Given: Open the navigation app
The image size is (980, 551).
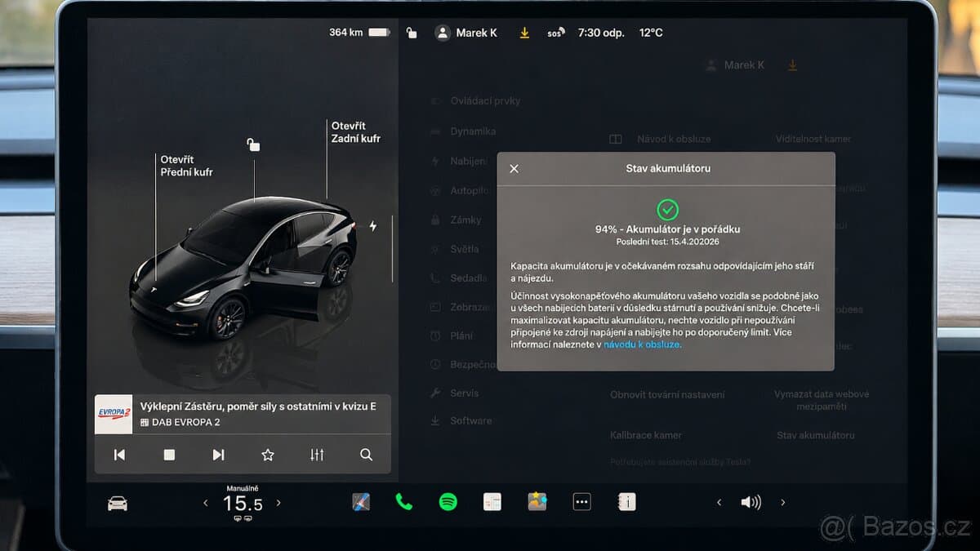Looking at the screenshot, I should pos(361,502).
